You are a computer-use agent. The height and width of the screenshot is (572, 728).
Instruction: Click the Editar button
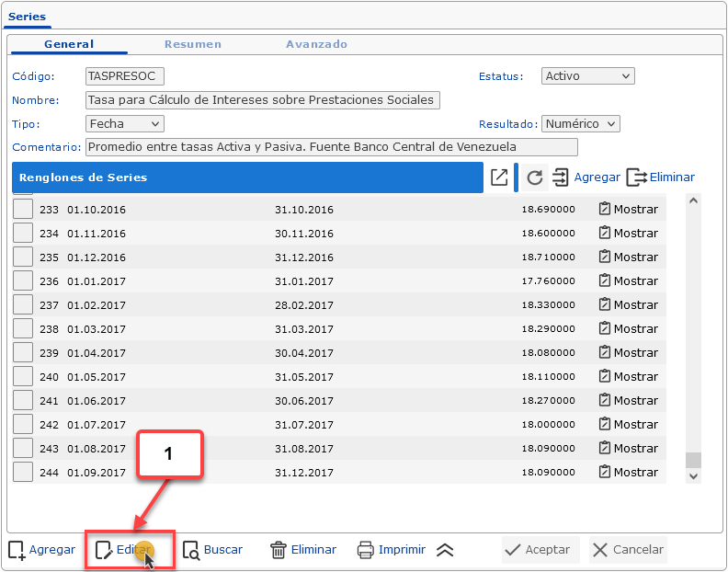[x=124, y=550]
